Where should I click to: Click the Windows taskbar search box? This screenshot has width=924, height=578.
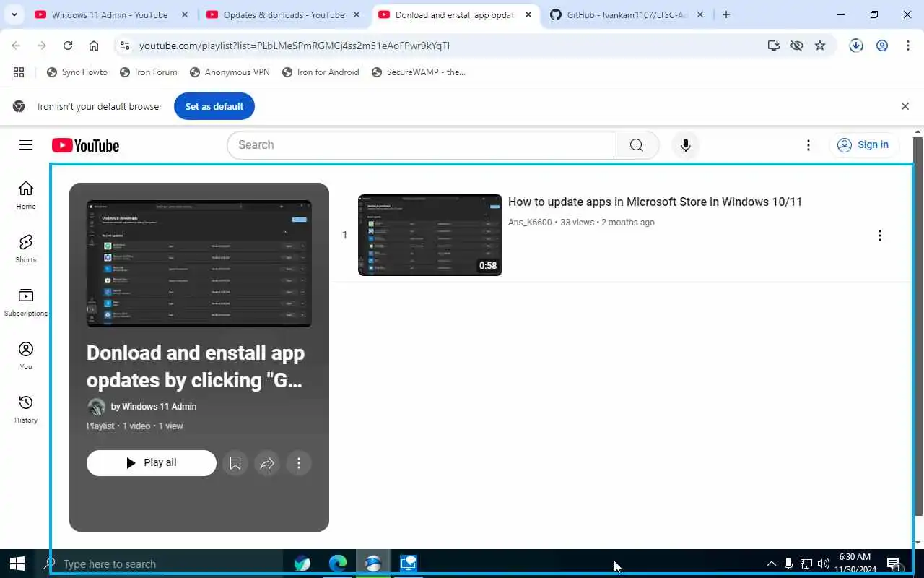tap(159, 564)
